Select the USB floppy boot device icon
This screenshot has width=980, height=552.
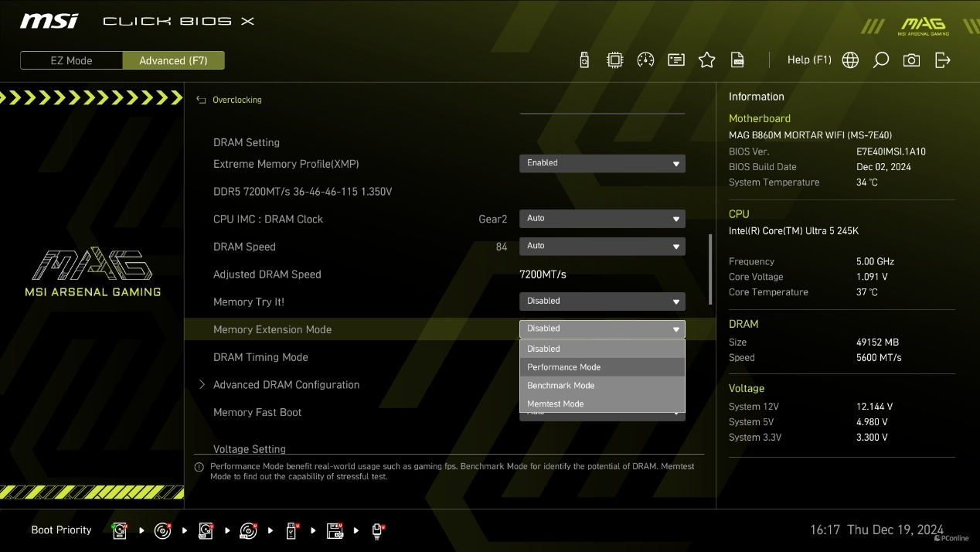coord(335,530)
